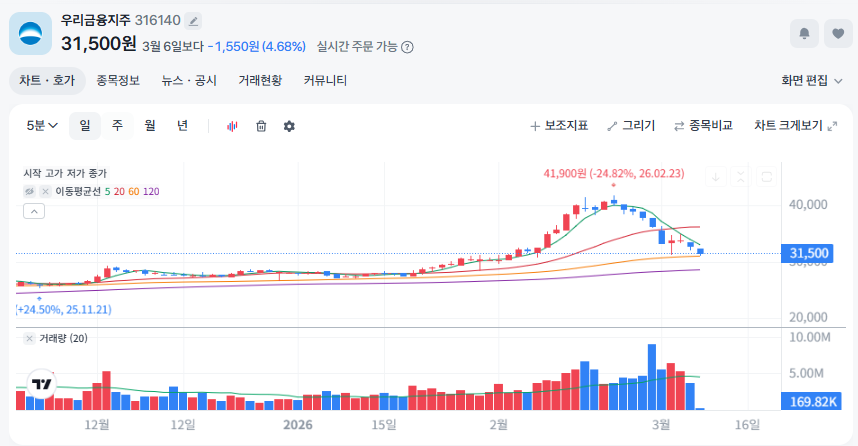Click the 60-day moving average orange label
Viewport: 858px width, 446px height.
pos(134,192)
